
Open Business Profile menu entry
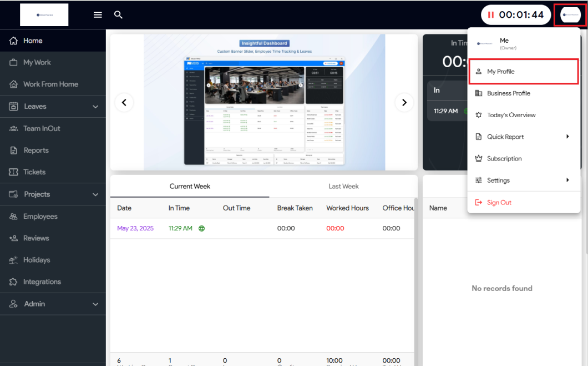pyautogui.click(x=508, y=93)
